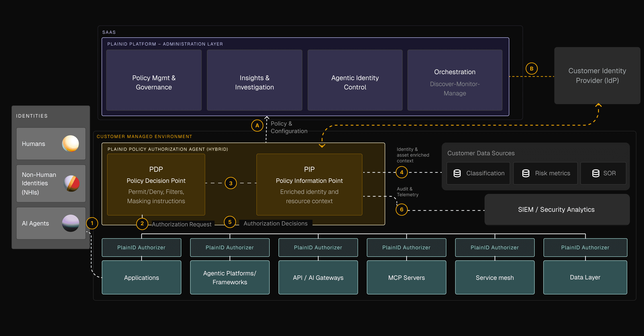Select the Insights & Investigation box

254,80
